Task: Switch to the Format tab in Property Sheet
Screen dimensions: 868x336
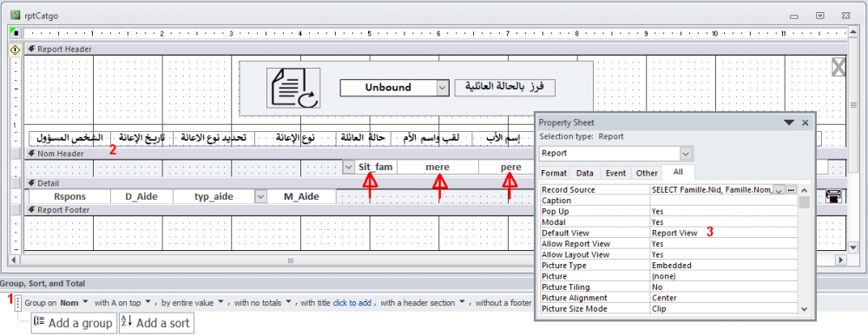Action: [x=554, y=174]
